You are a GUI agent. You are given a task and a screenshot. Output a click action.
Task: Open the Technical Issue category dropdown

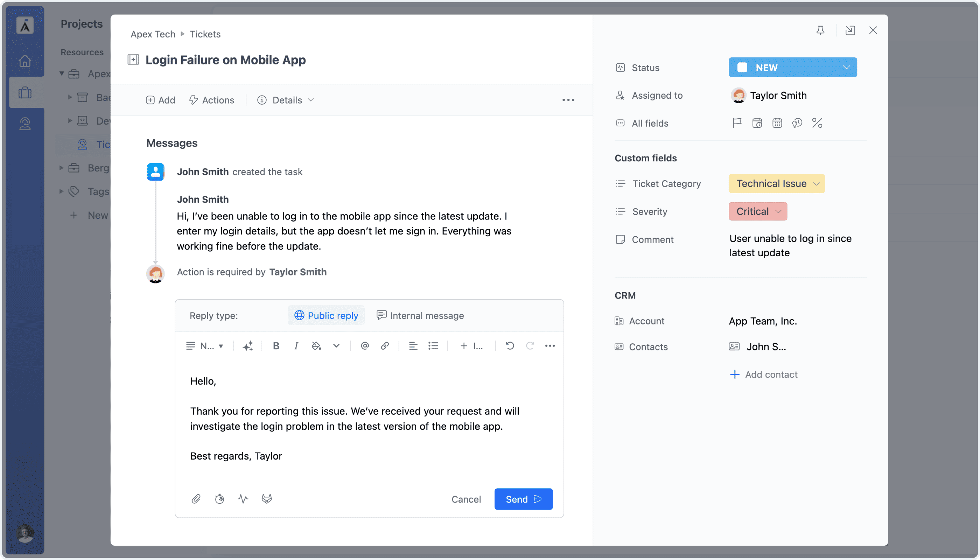[777, 183]
